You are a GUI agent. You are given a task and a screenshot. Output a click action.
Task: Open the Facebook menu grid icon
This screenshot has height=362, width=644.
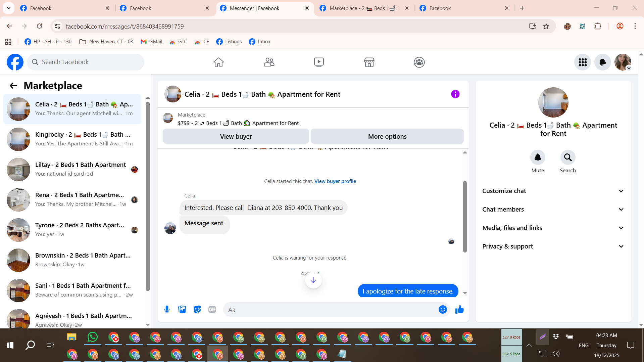tap(583, 62)
